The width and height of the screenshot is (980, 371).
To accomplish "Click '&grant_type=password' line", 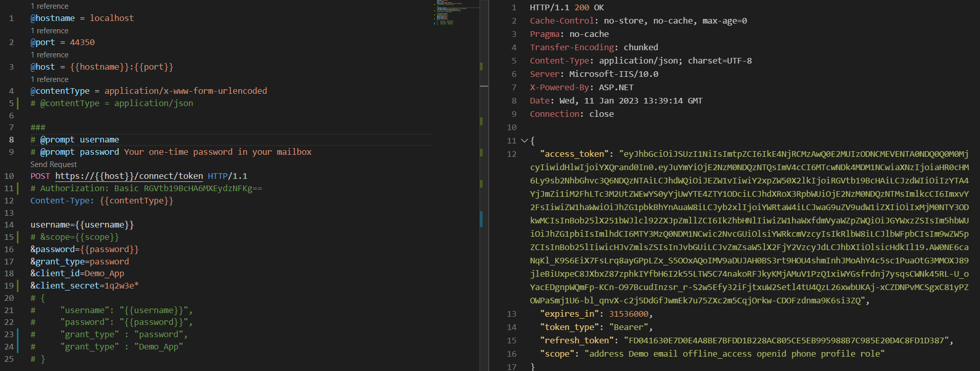I will 79,261.
